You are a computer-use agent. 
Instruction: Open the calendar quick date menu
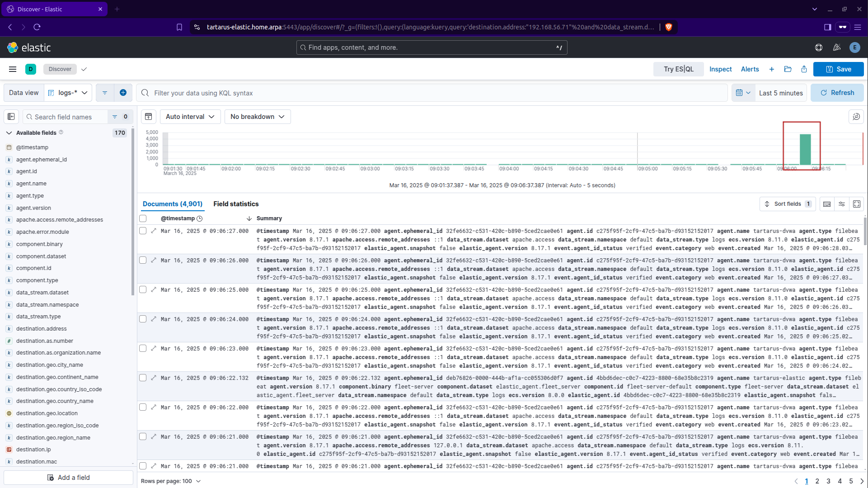tap(743, 93)
